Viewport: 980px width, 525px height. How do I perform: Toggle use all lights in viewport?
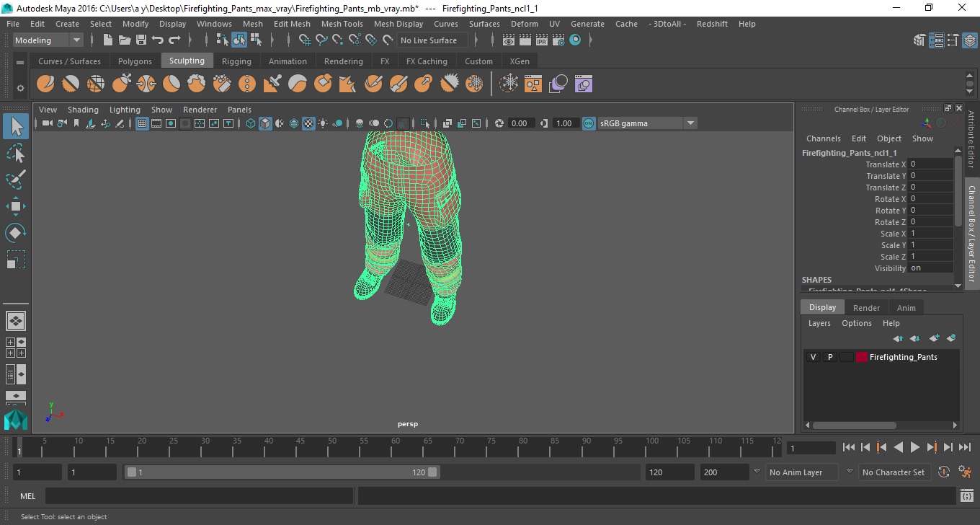(323, 123)
